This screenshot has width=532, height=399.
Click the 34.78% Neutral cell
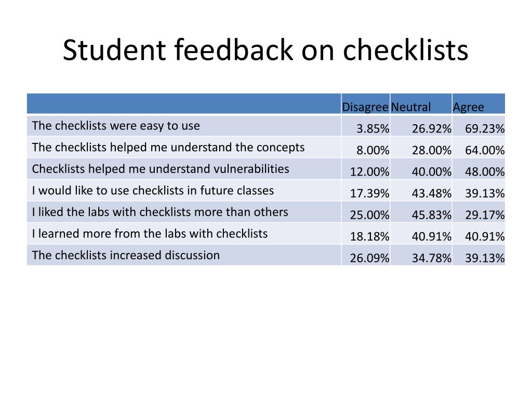point(421,255)
